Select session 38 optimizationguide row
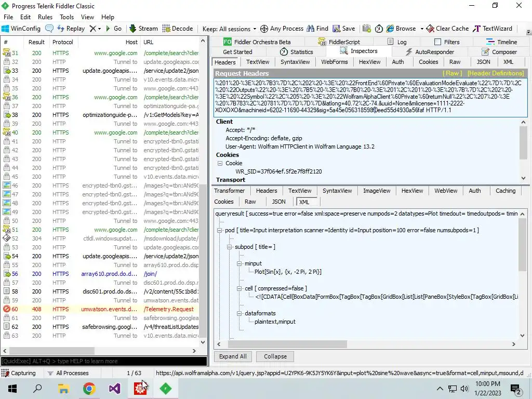This screenshot has height=399, width=532. click(101, 115)
